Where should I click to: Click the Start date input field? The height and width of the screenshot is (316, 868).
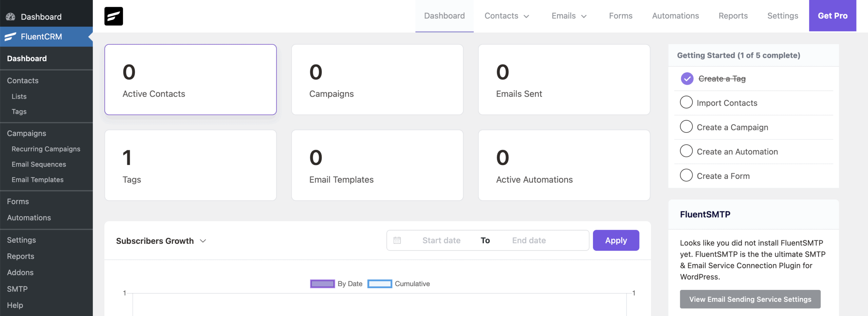coord(441,240)
